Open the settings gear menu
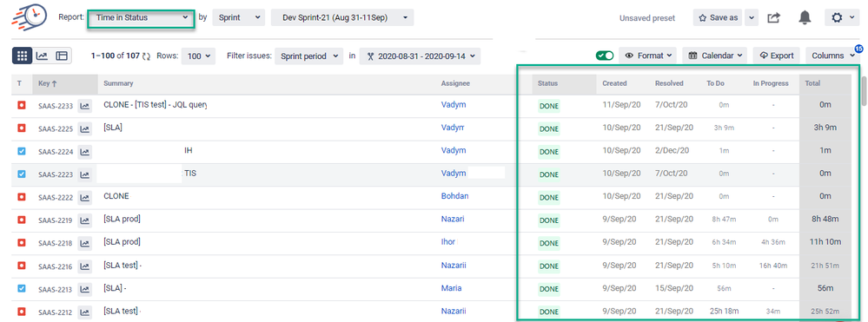Viewport: 868px width, 322px height. pyautogui.click(x=841, y=17)
